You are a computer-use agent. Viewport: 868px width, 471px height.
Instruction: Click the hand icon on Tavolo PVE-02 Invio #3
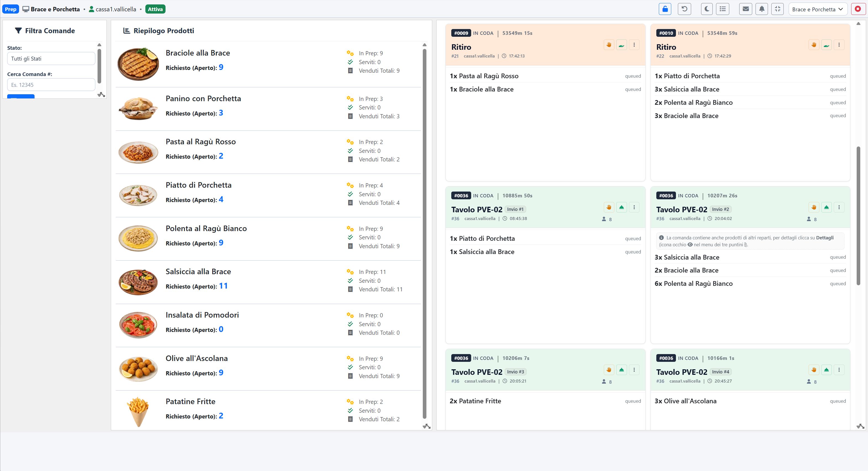(609, 370)
